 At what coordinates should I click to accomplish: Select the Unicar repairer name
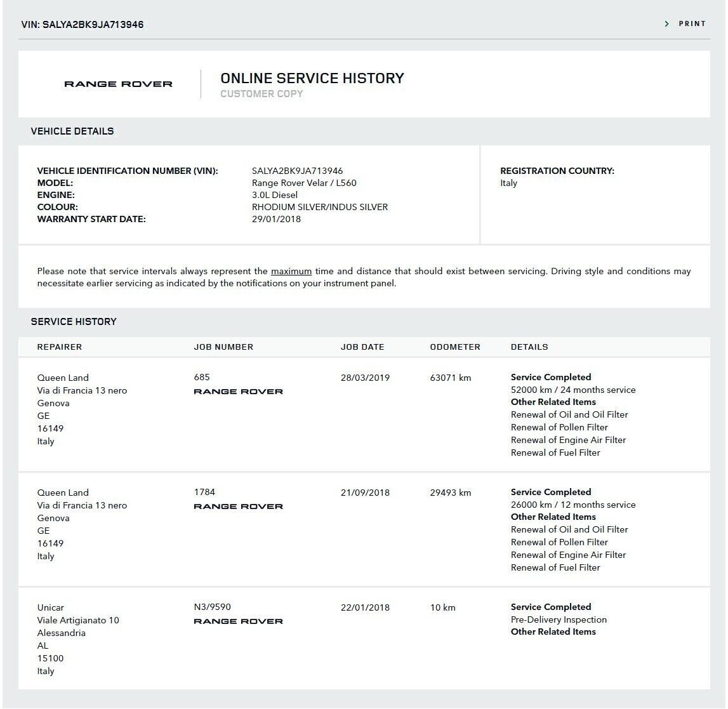coord(51,607)
